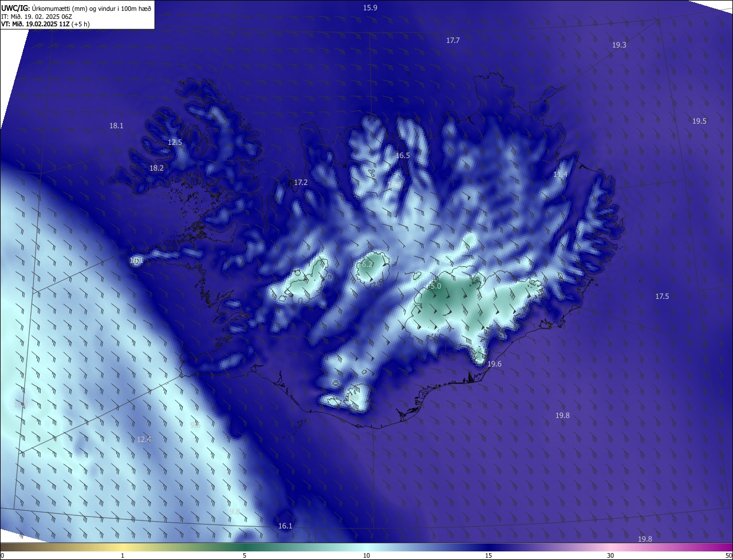Click the VT: Mið. 19.02.2025 11Z line
The width and height of the screenshot is (733, 560).
(45, 24)
